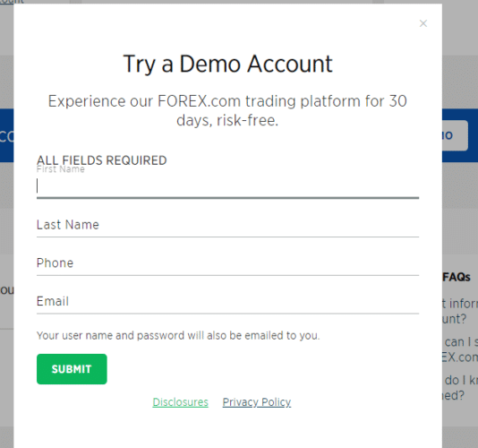
Task: Select the FAQs heading behind the dialog
Action: point(457,277)
